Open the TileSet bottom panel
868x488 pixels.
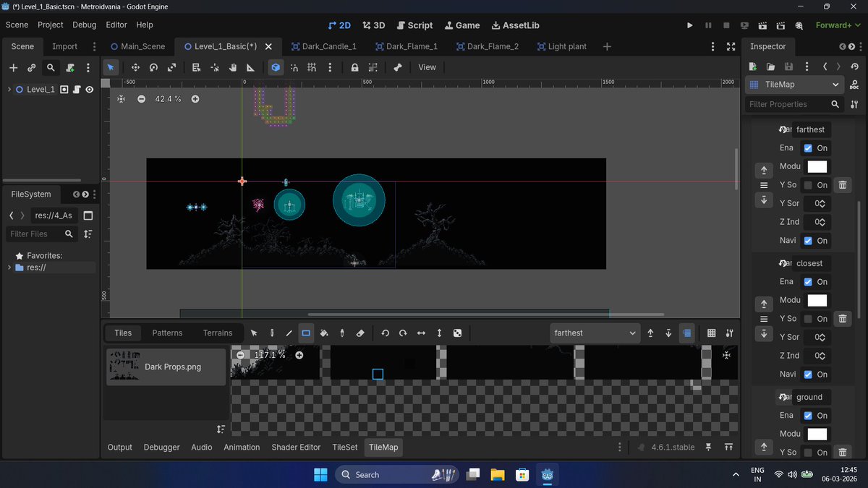344,448
